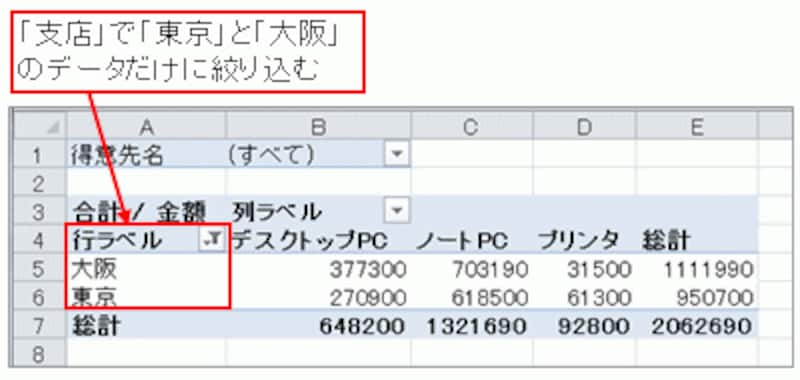The height and width of the screenshot is (380, 800).
Task: Select row 4 header
Action: pyautogui.click(x=39, y=239)
